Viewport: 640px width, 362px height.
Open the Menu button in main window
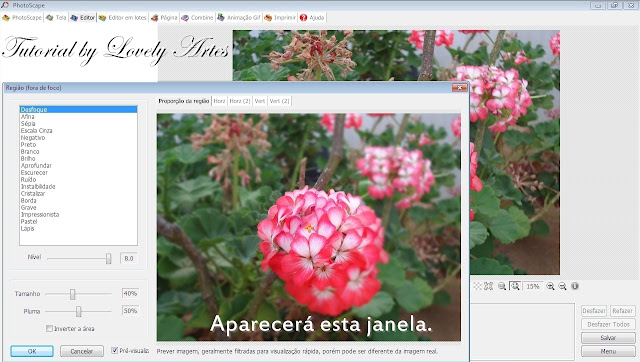[608, 351]
